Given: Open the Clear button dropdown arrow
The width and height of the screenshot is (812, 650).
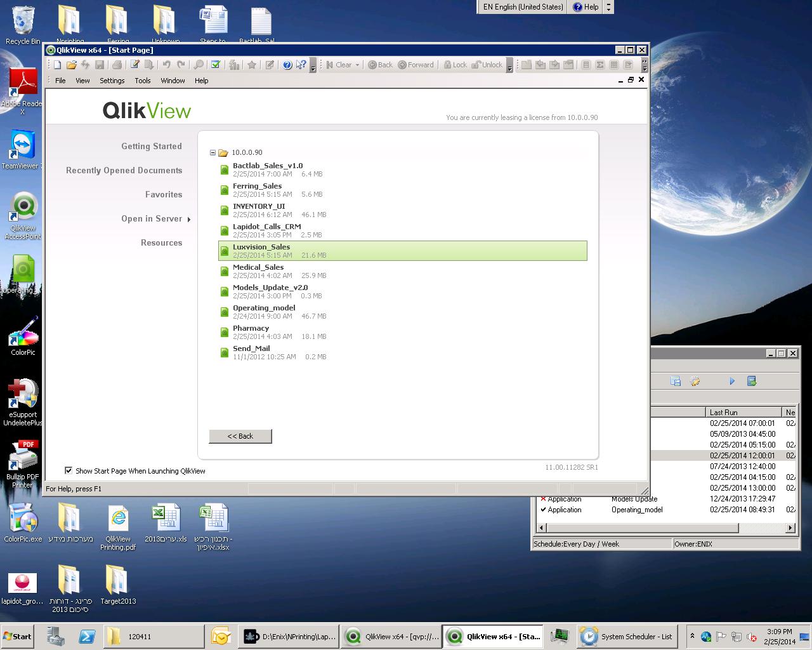Looking at the screenshot, I should click(x=357, y=65).
